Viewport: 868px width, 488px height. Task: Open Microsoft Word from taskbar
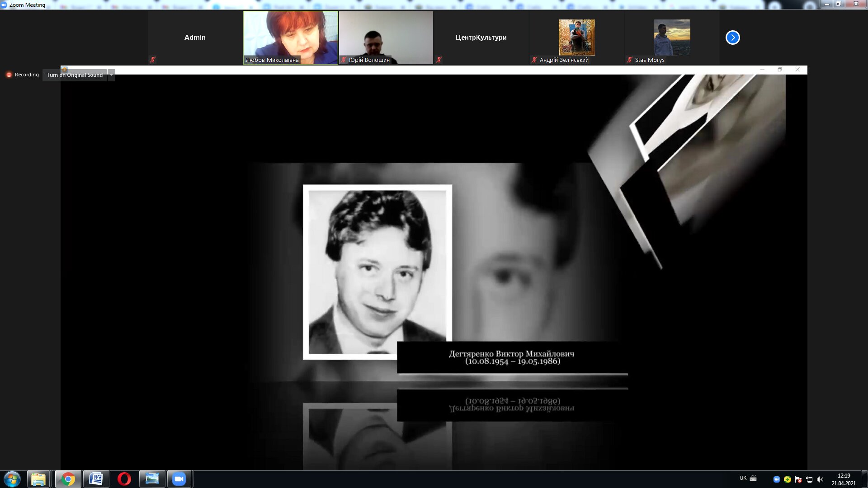96,479
